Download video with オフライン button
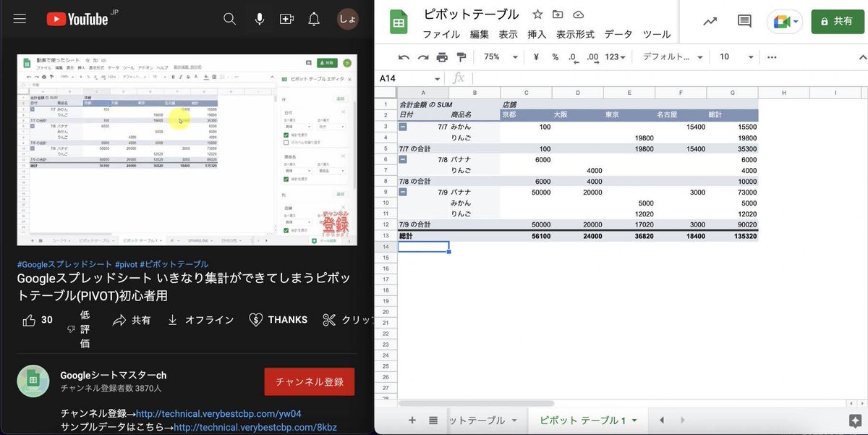This screenshot has height=435, width=868. point(200,320)
